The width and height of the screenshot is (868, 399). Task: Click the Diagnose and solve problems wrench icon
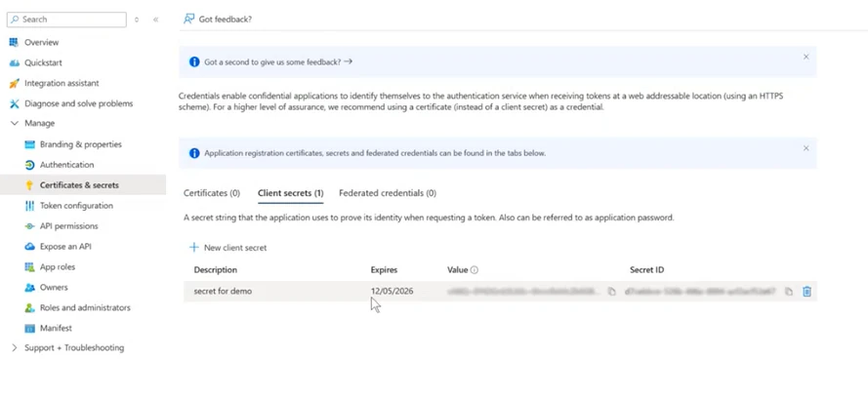(15, 104)
